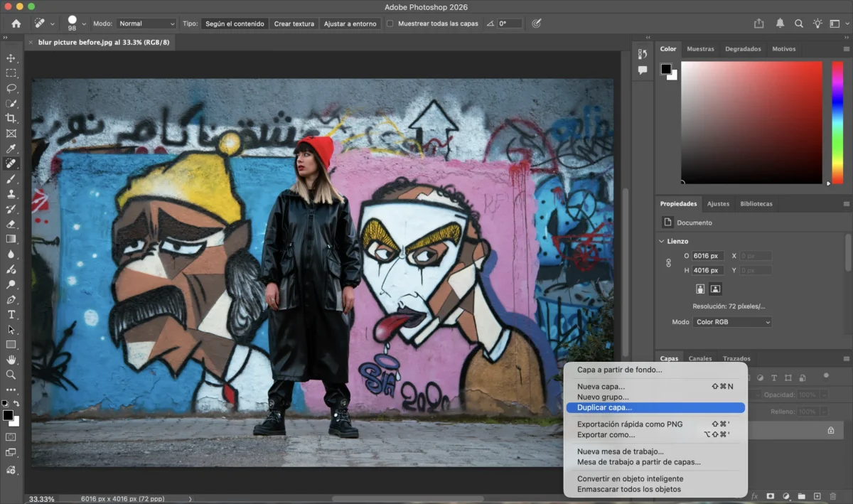
Task: Select the Rectangular Marquee tool
Action: (x=11, y=73)
